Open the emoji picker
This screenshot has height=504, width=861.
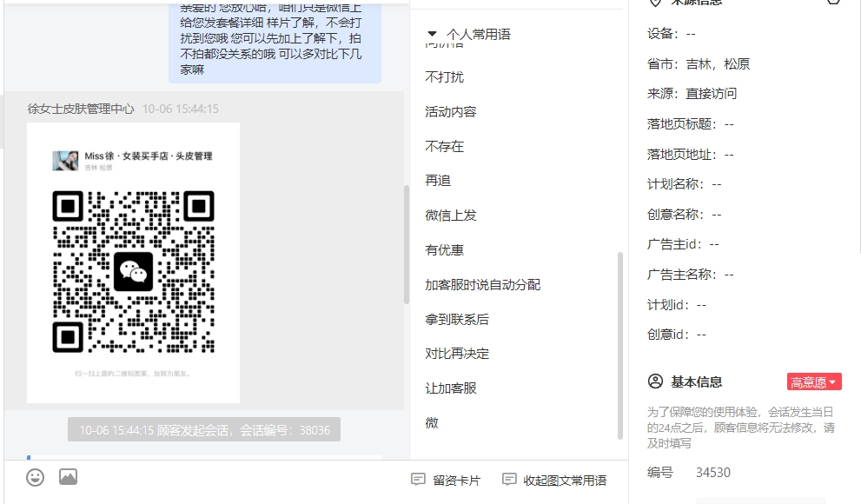(x=35, y=477)
